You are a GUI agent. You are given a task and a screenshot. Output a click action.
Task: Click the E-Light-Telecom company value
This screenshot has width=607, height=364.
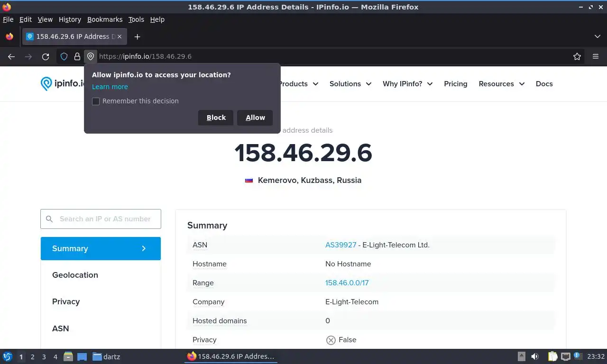(352, 302)
